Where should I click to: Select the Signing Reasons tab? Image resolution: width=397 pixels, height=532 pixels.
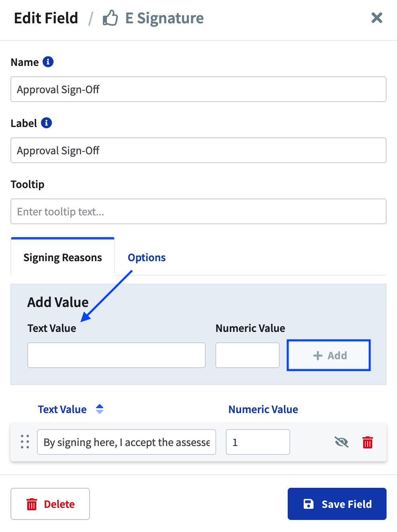pyautogui.click(x=63, y=257)
